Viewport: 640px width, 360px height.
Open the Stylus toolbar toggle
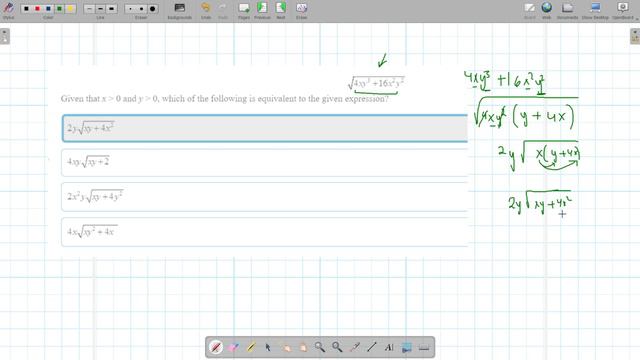click(8, 9)
